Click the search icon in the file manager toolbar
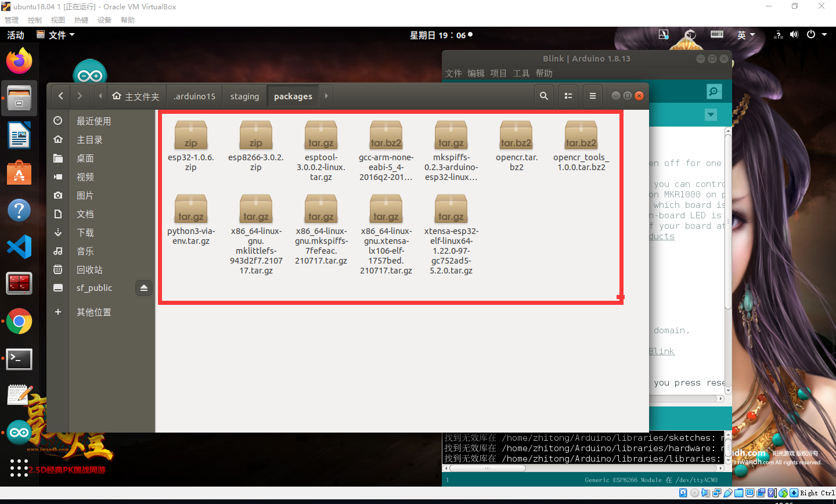836x504 pixels. coord(544,96)
